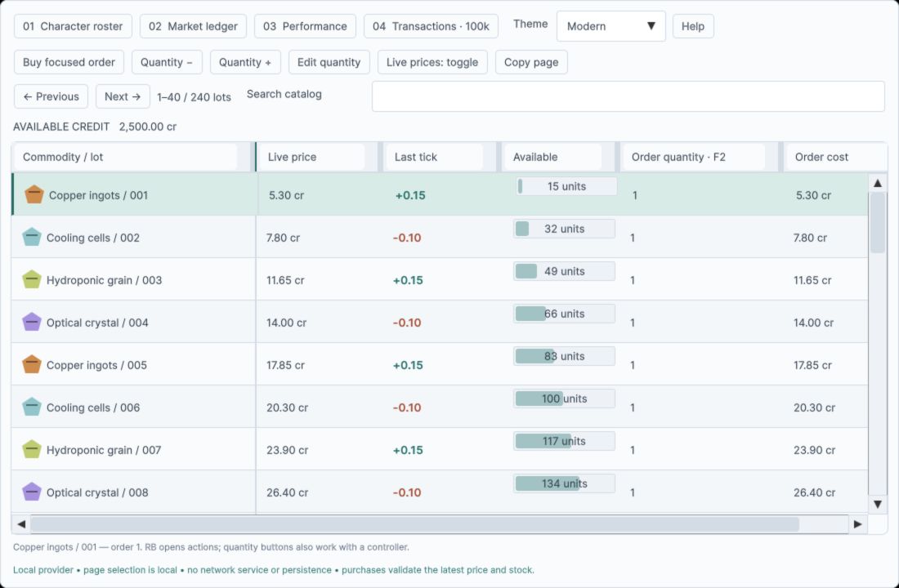Click the 100 units availability bar
The image size is (899, 588).
coord(564,399)
